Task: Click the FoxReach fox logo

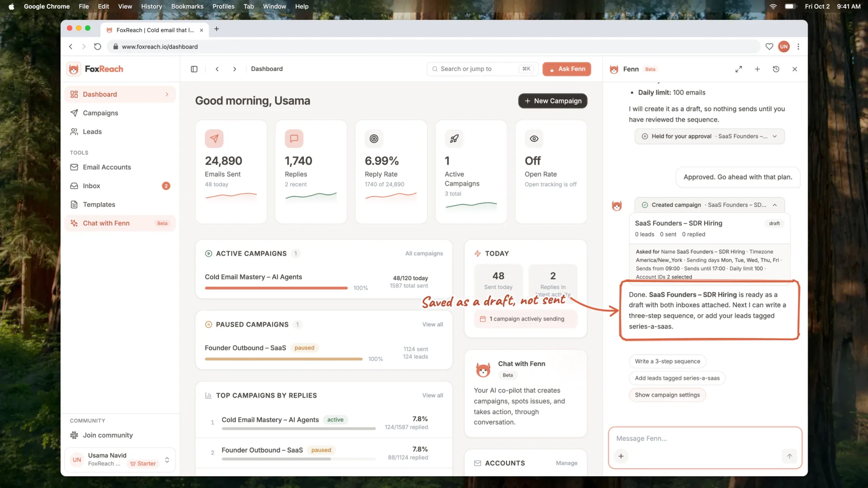Action: click(74, 69)
